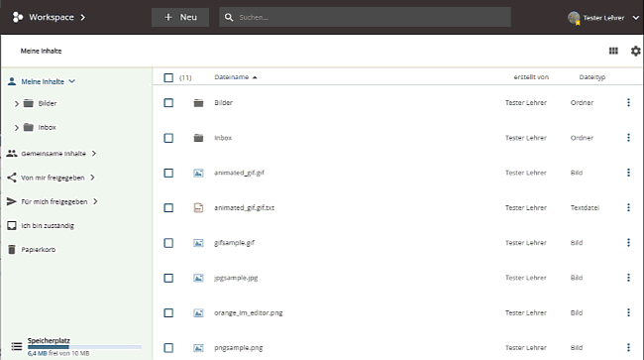644x360 pixels.
Task: Check the animated_gif.gif.txt checkbox
Action: point(168,208)
